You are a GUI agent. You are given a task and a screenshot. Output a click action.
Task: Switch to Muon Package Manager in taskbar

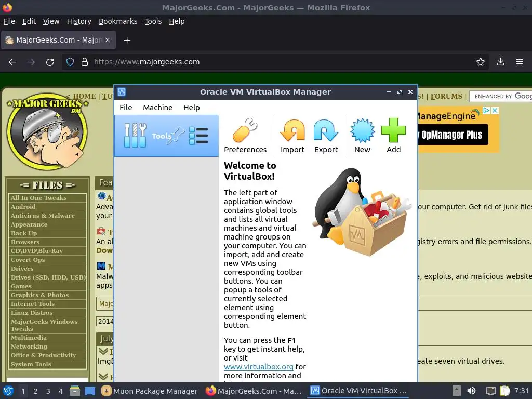click(x=150, y=391)
